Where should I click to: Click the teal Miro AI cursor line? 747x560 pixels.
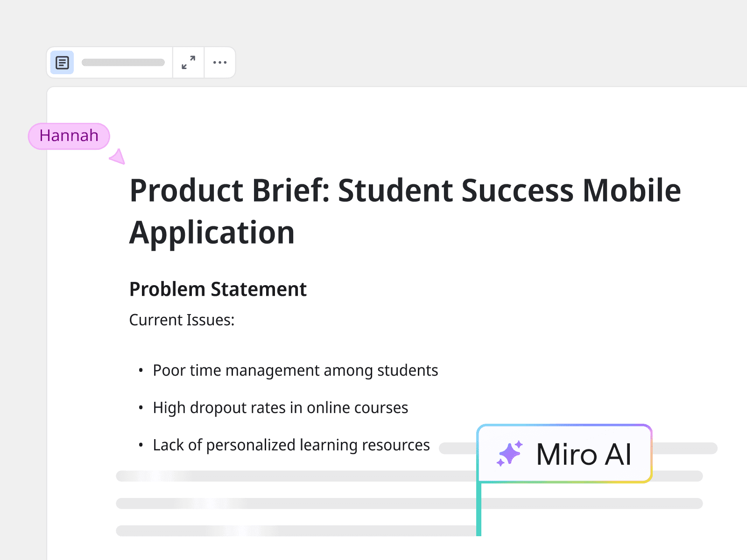[x=479, y=510]
